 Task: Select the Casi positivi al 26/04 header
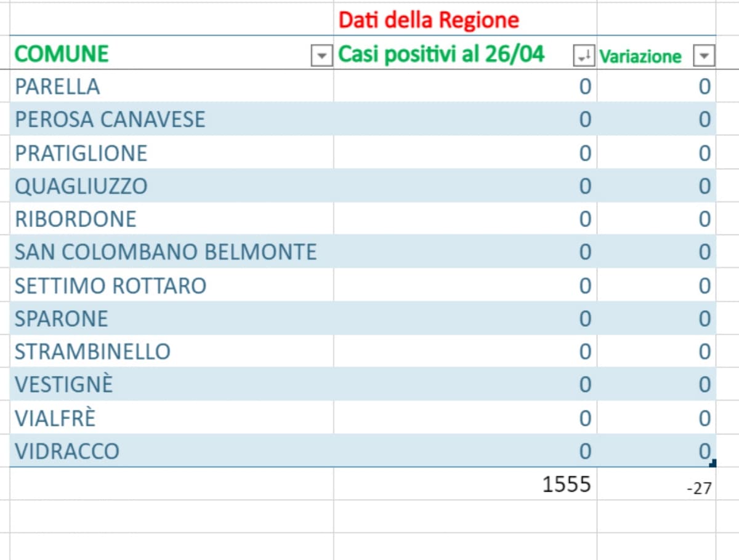coord(442,54)
